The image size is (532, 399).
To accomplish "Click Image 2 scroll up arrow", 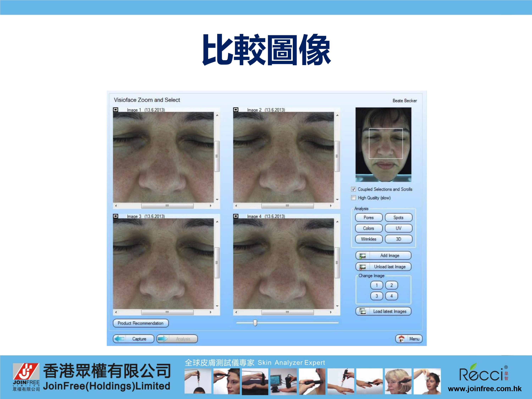I will coord(337,115).
